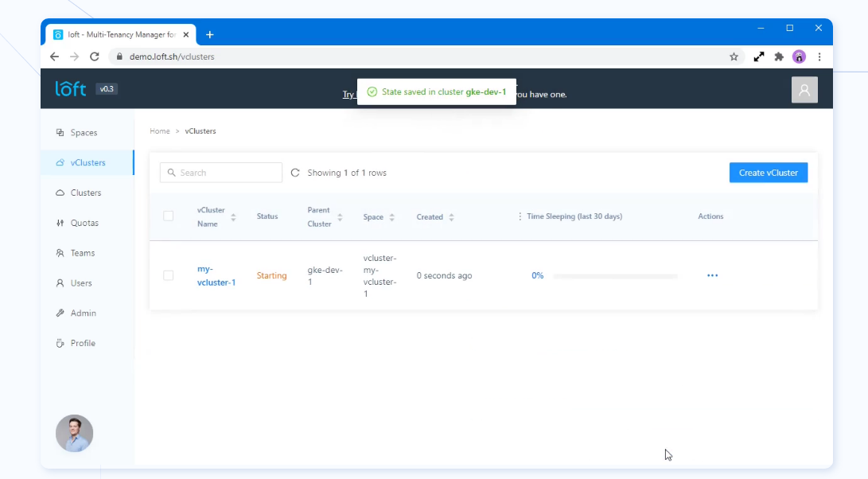This screenshot has width=868, height=479.
Task: Click vClusters breadcrumb item
Action: pyautogui.click(x=200, y=131)
